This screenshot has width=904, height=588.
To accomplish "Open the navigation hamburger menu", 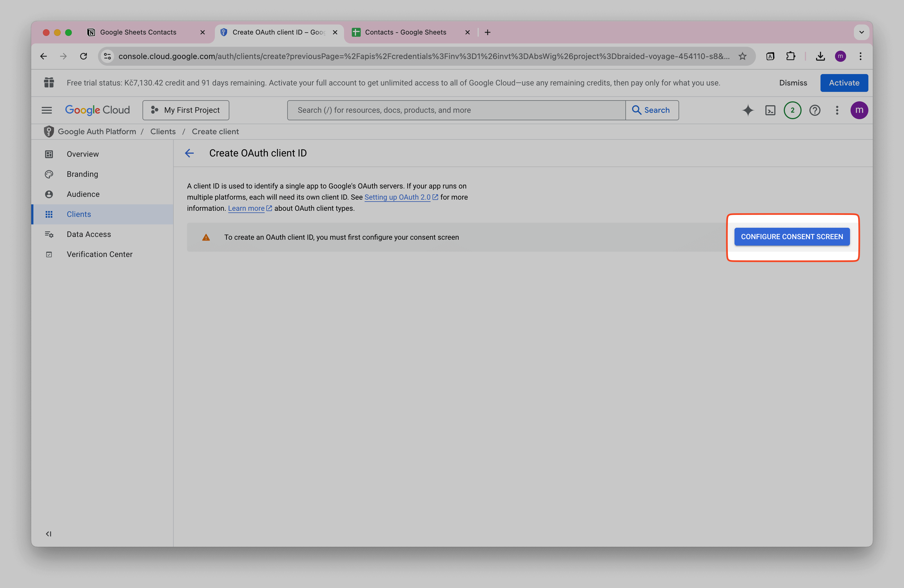I will click(x=47, y=110).
